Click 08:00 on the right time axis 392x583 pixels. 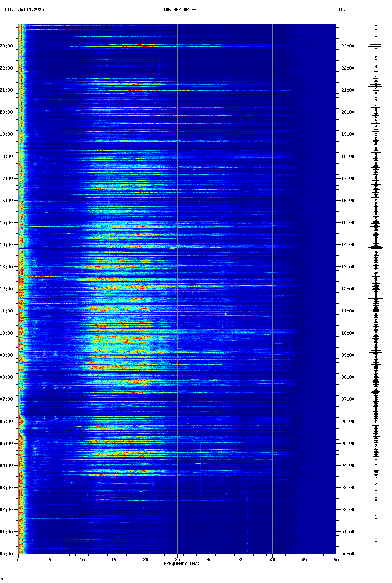[x=348, y=377]
